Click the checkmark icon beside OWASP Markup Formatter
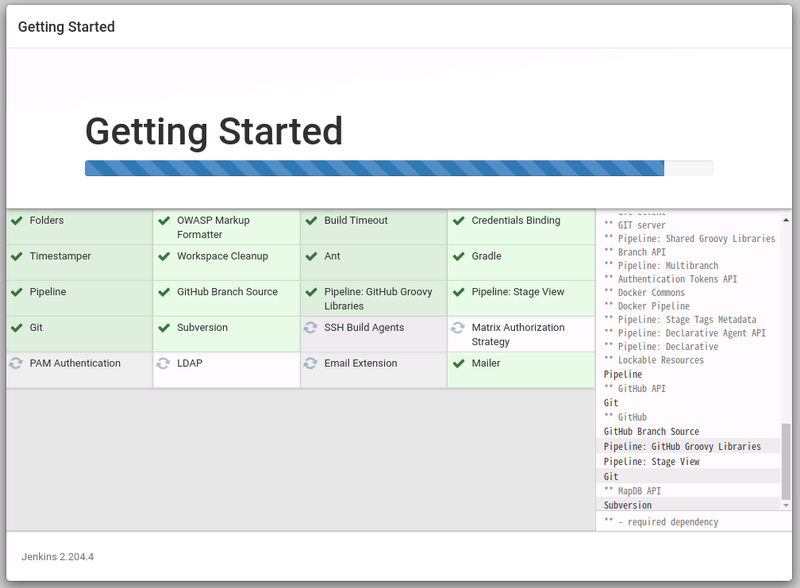The height and width of the screenshot is (588, 800). point(164,220)
